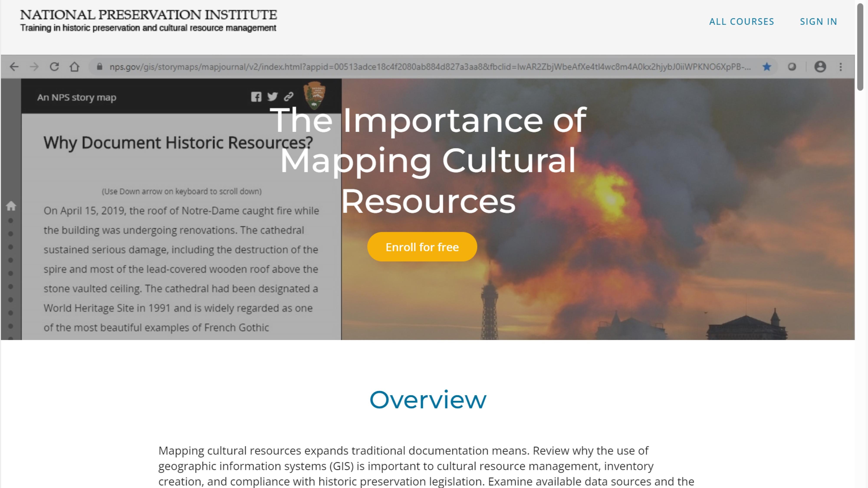The height and width of the screenshot is (488, 868).
Task: Click the blue bookmark star icon
Action: (767, 67)
